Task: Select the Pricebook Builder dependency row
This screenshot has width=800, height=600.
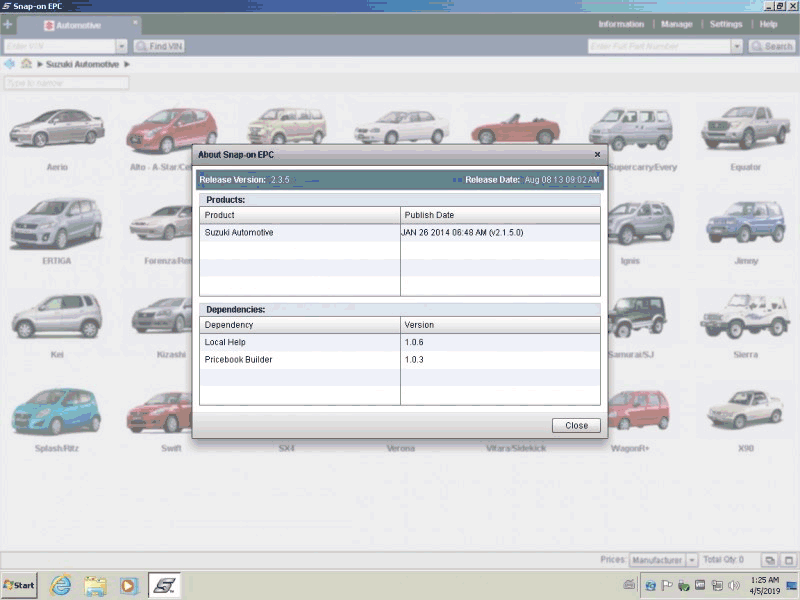Action: point(400,360)
